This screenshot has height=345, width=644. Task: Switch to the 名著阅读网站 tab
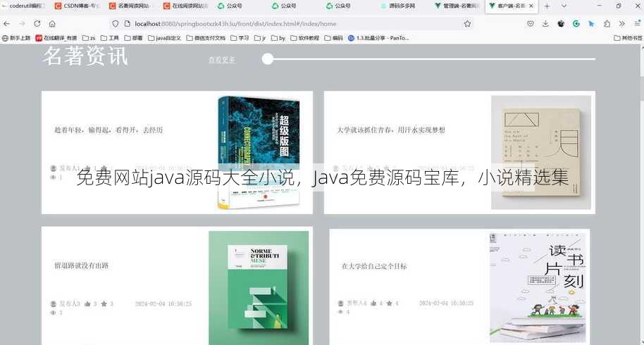(x=132, y=6)
